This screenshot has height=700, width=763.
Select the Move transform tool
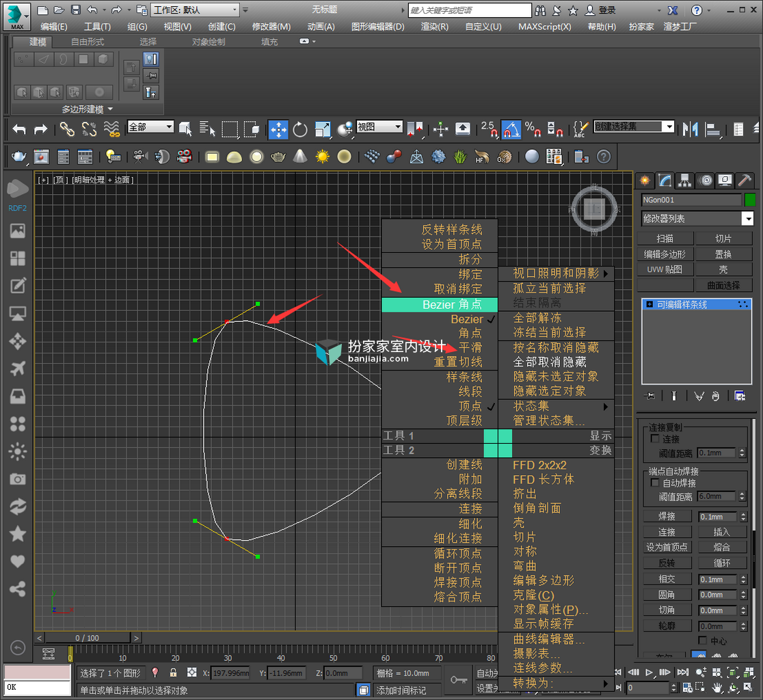(x=278, y=129)
